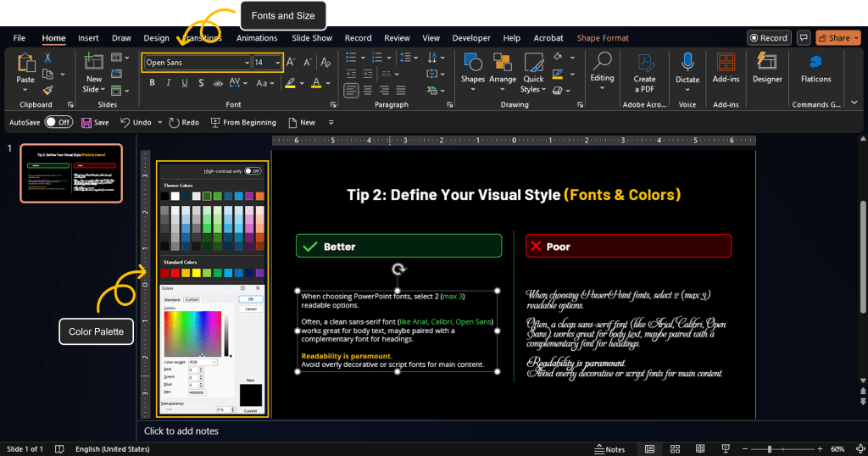Image resolution: width=868 pixels, height=456 pixels.
Task: Click the Format Painter brush icon
Action: pos(48,89)
